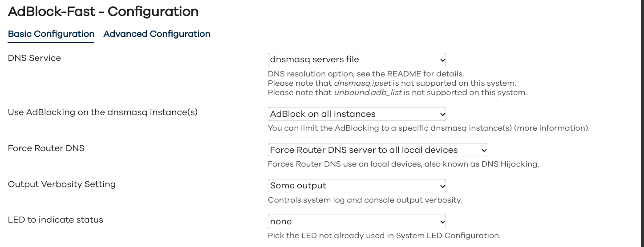Open the 'more information' link

[x=560, y=128]
